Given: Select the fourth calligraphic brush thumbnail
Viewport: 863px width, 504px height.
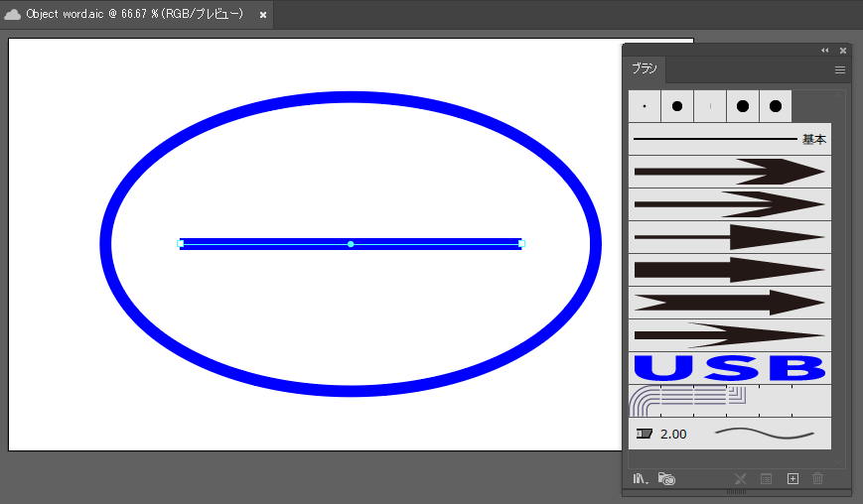Looking at the screenshot, I should point(743,106).
